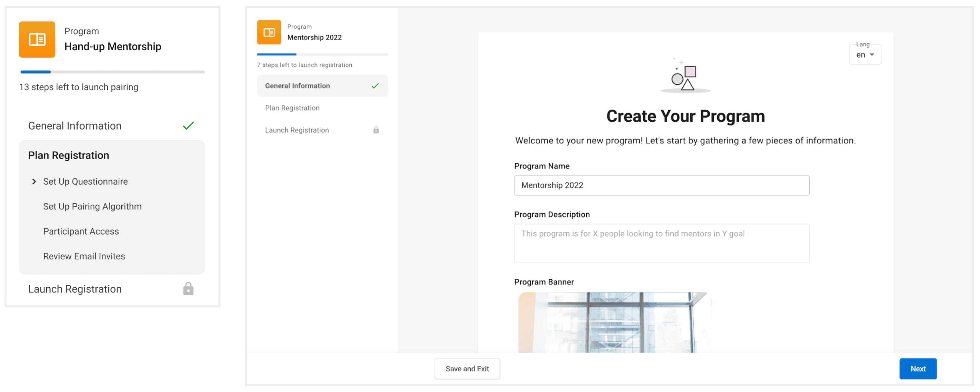Viewport: 980px width, 392px height.
Task: Select Plan Registration in the left sidebar
Action: [68, 155]
